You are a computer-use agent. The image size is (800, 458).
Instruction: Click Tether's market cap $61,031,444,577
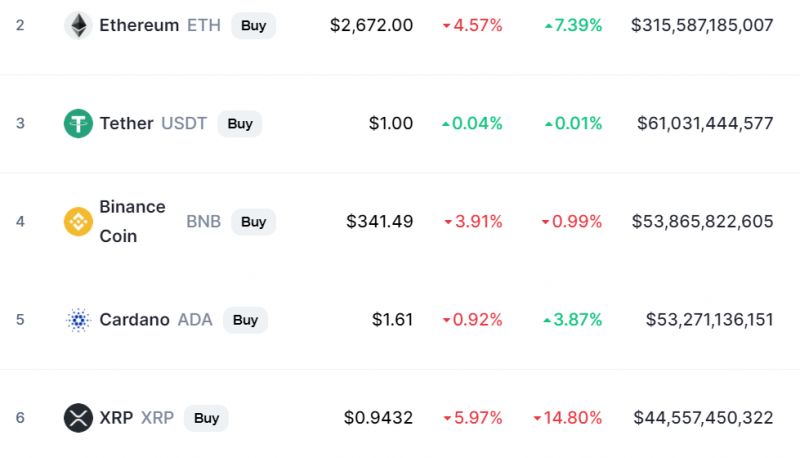click(x=705, y=123)
